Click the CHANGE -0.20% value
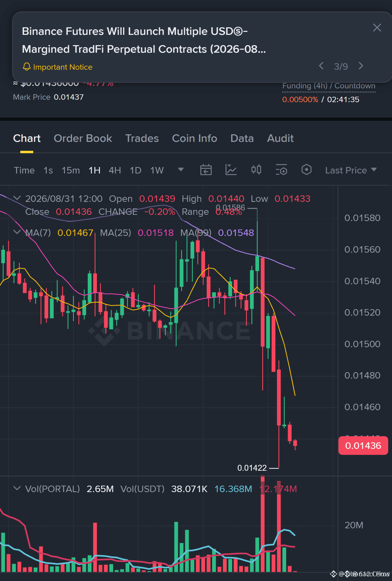Image resolution: width=392 pixels, height=581 pixels. tap(160, 212)
